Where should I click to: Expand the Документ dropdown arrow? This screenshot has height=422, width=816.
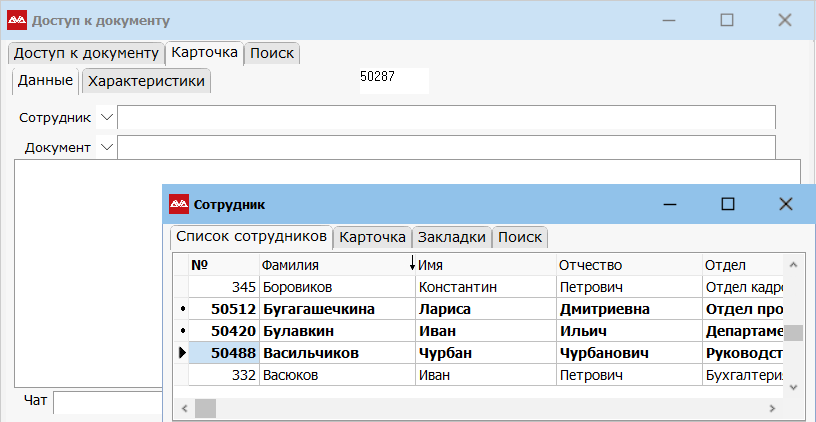[x=107, y=148]
